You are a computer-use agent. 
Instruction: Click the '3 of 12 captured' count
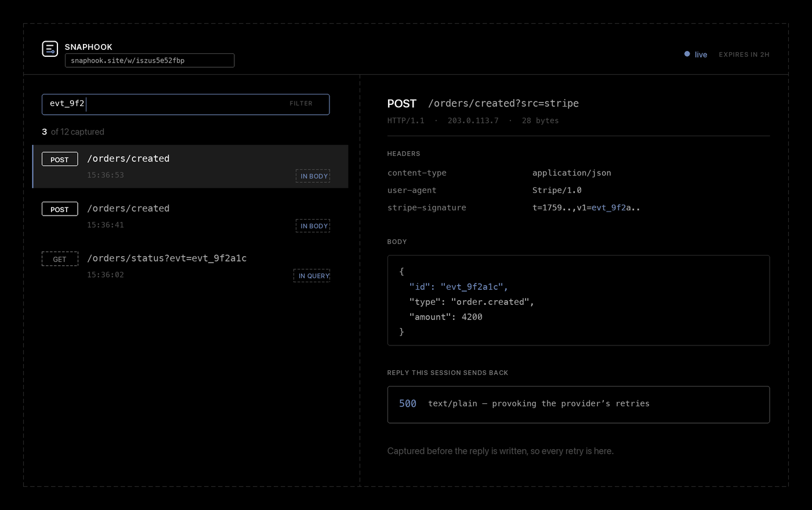73,132
